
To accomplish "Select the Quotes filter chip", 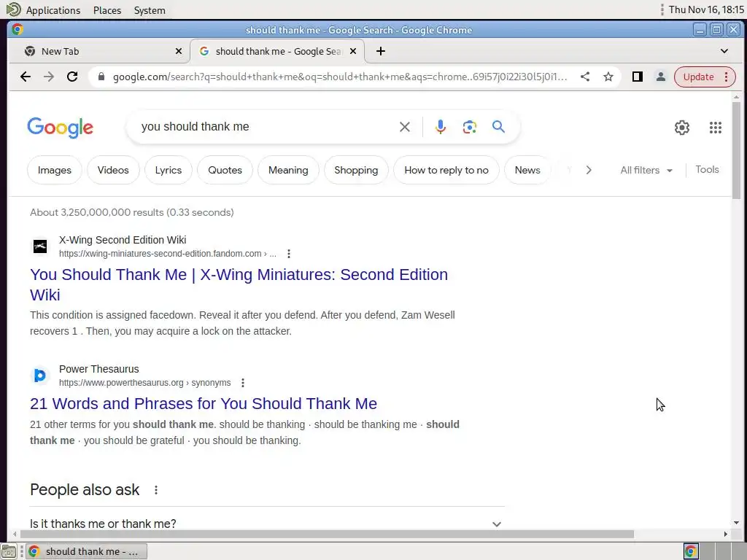I will coord(225,170).
